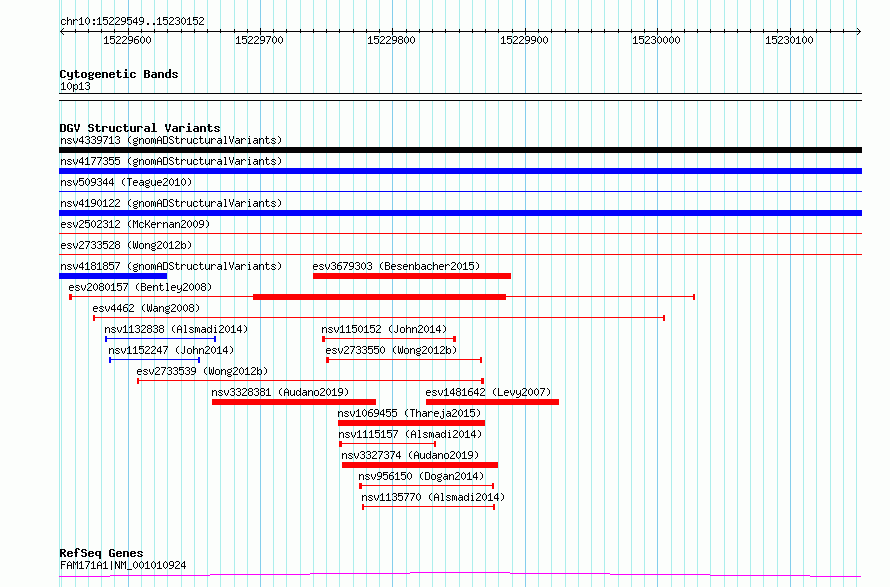Click the DGV Structural Variants heading
This screenshot has width=890, height=587.
tap(140, 128)
